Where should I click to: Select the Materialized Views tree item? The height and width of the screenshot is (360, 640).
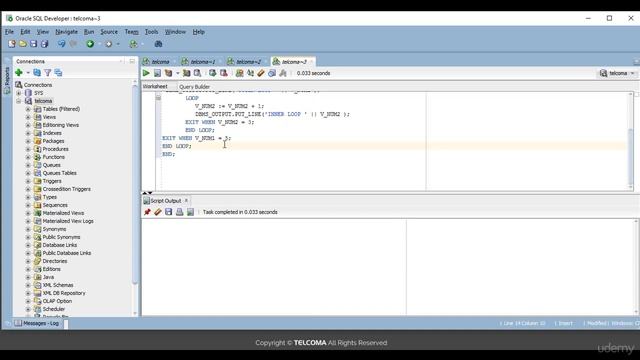[x=63, y=213]
